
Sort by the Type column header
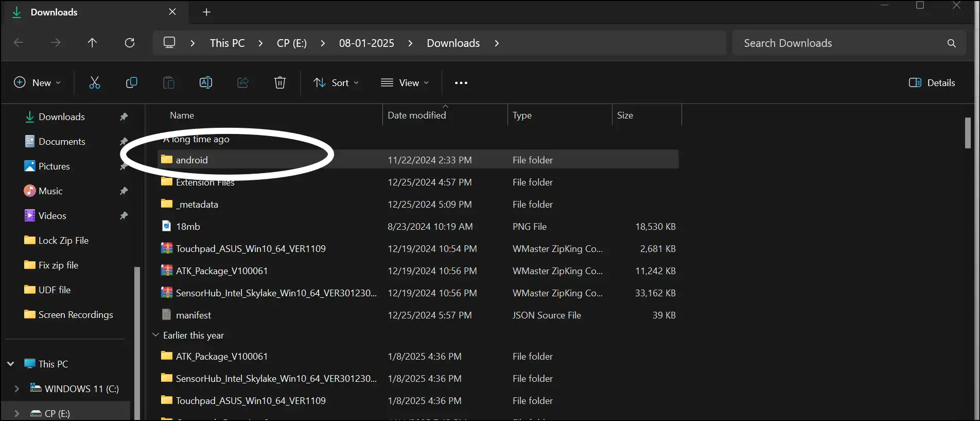pyautogui.click(x=522, y=115)
